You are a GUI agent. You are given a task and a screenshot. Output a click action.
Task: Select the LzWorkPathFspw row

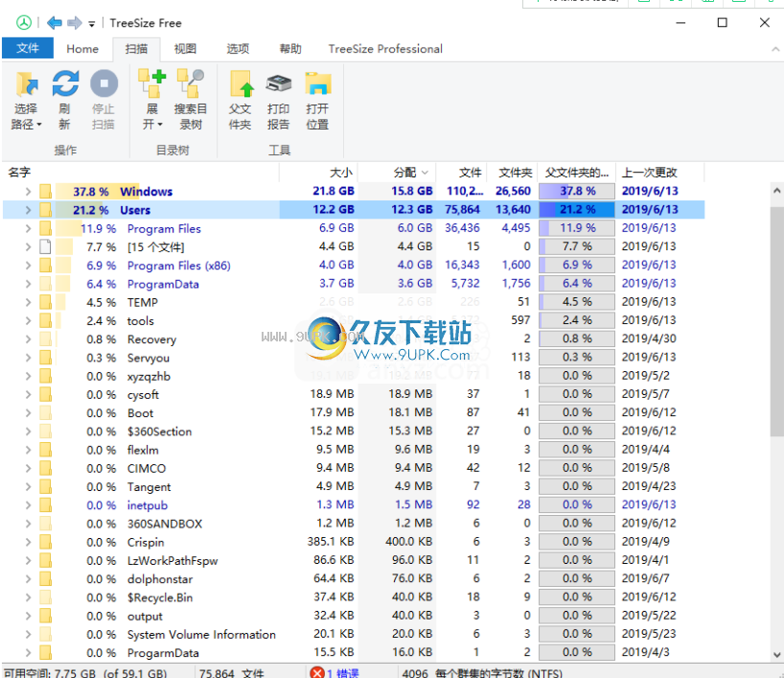pyautogui.click(x=354, y=560)
